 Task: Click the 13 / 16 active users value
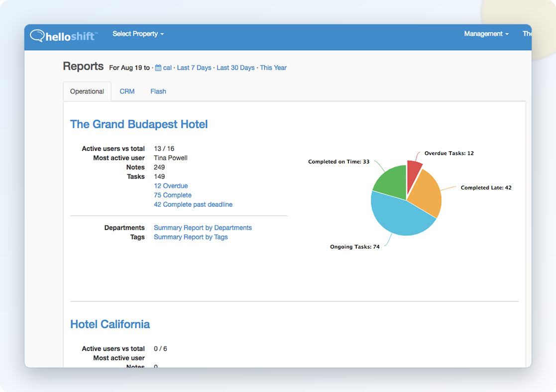click(x=164, y=149)
